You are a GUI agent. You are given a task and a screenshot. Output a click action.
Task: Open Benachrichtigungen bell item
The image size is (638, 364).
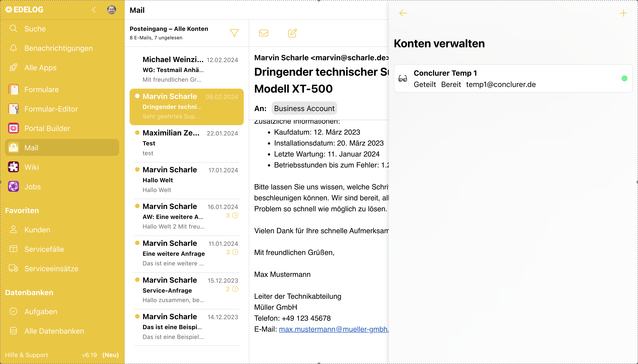[x=62, y=48]
